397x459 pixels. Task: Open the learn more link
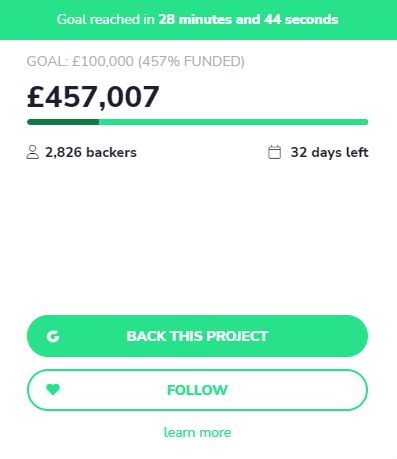pos(197,433)
